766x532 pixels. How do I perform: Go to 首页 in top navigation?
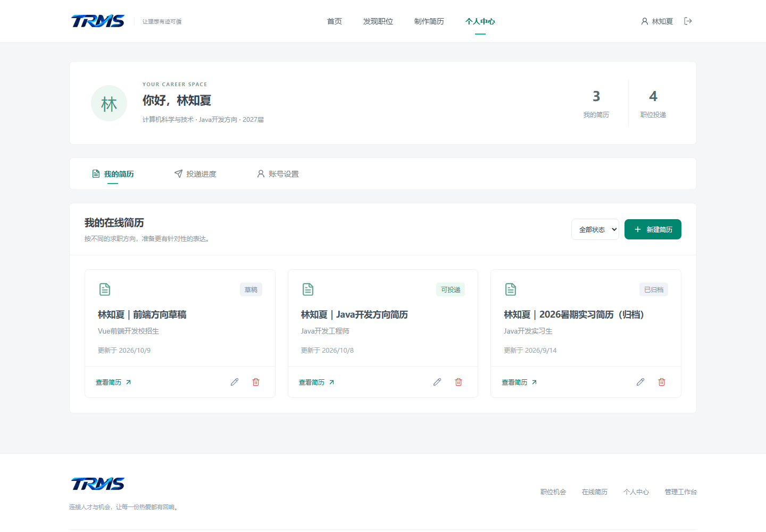pos(335,21)
